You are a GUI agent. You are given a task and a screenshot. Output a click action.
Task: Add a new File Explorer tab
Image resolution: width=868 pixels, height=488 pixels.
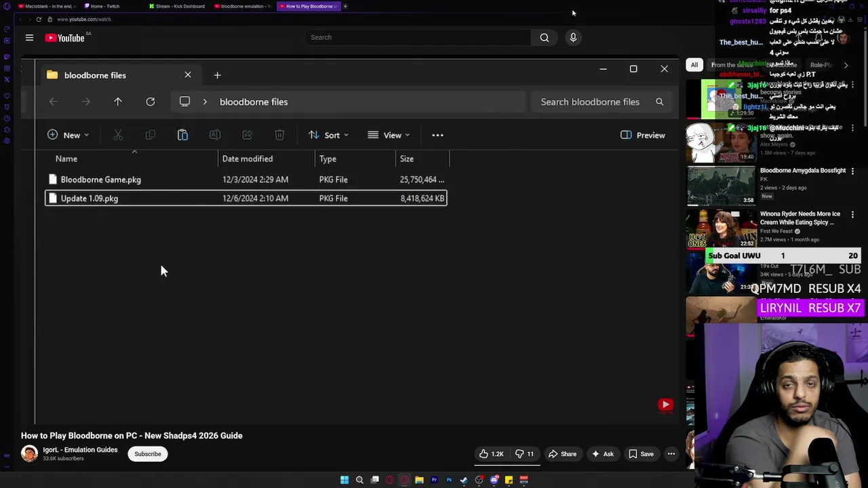pyautogui.click(x=217, y=75)
